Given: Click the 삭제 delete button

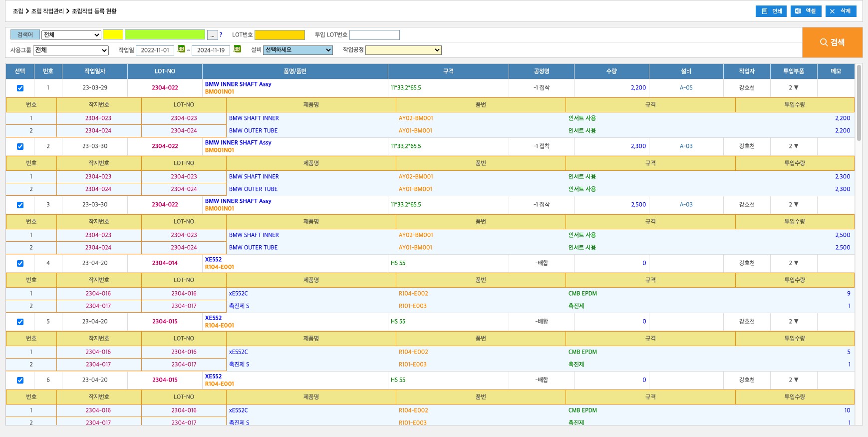Looking at the screenshot, I should point(841,11).
